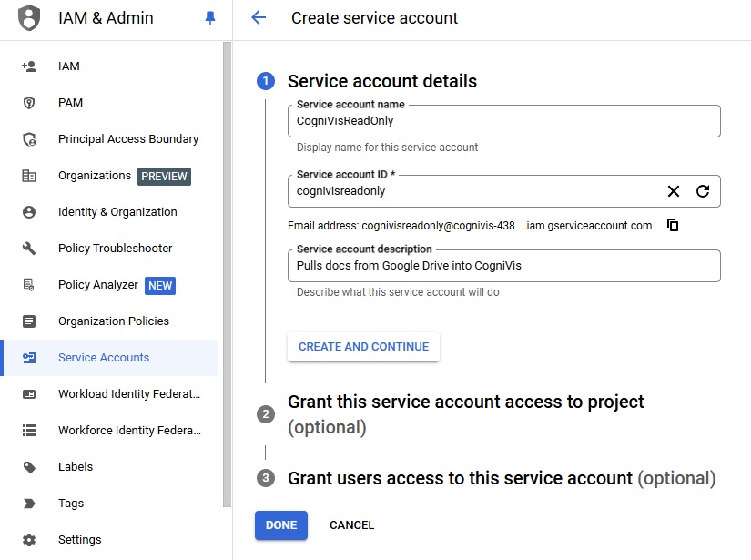Click the Labels tag icon
Viewport: 751px width, 560px height.
[x=29, y=467]
